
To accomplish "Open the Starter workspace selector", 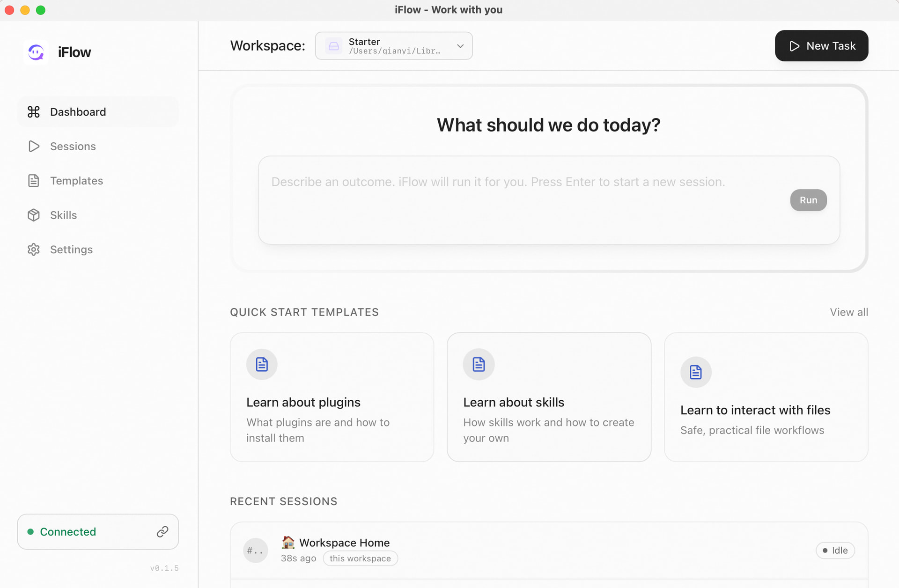I will (394, 46).
